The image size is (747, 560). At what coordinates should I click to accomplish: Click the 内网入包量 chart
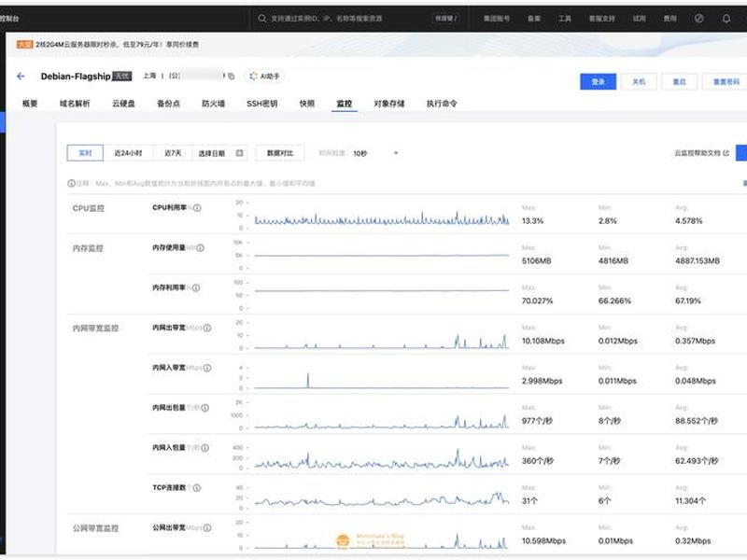pyautogui.click(x=382, y=458)
